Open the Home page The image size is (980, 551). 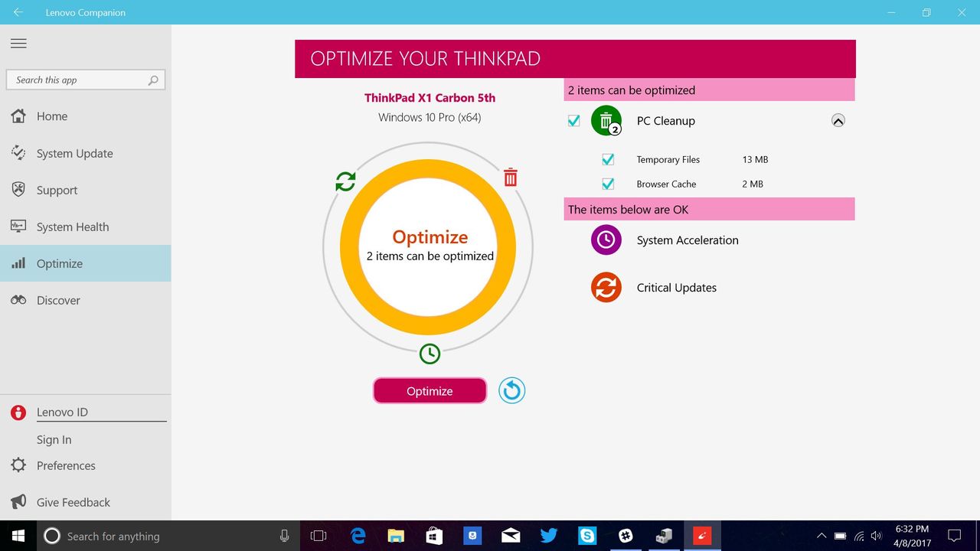[86, 116]
